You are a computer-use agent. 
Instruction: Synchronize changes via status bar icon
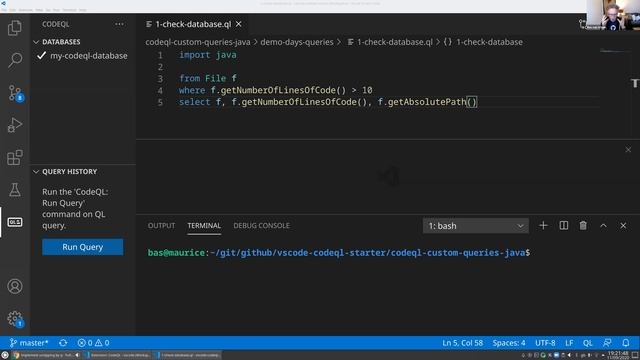tap(63, 343)
